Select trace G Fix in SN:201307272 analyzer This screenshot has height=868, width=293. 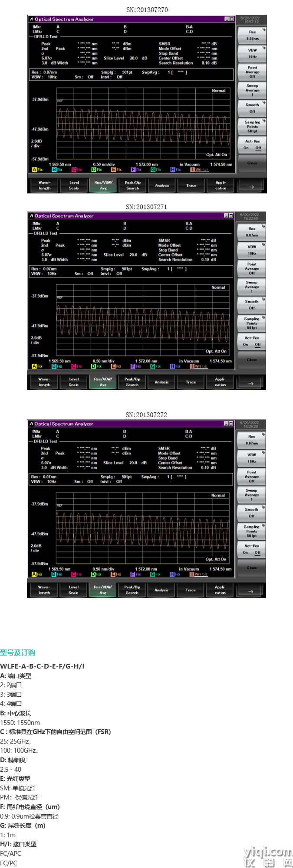point(156,574)
